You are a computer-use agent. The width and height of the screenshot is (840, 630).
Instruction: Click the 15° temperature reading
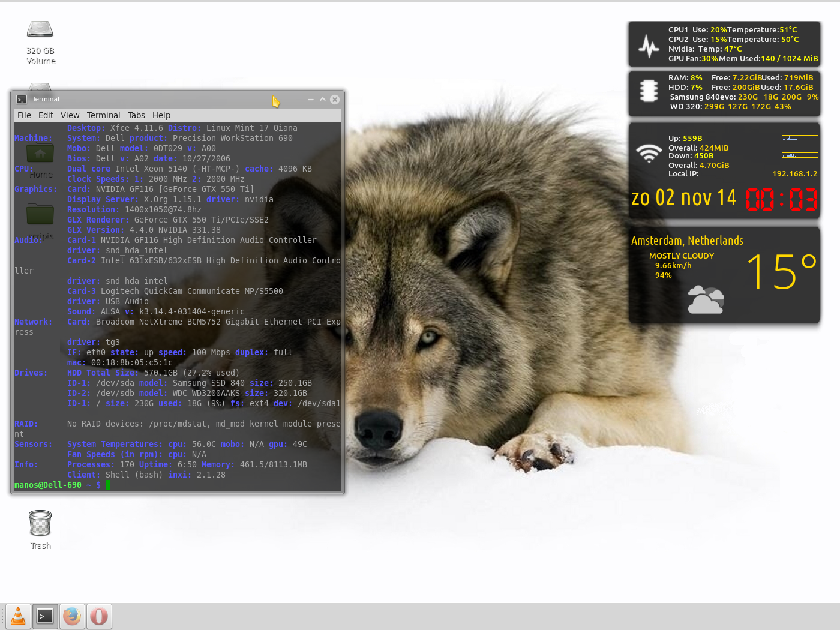[782, 271]
